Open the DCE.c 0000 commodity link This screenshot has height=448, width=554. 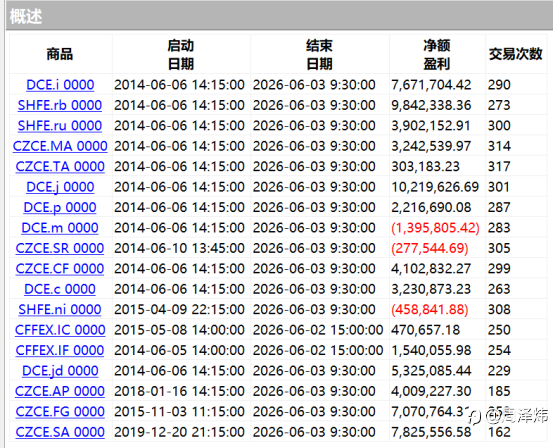[x=60, y=289]
